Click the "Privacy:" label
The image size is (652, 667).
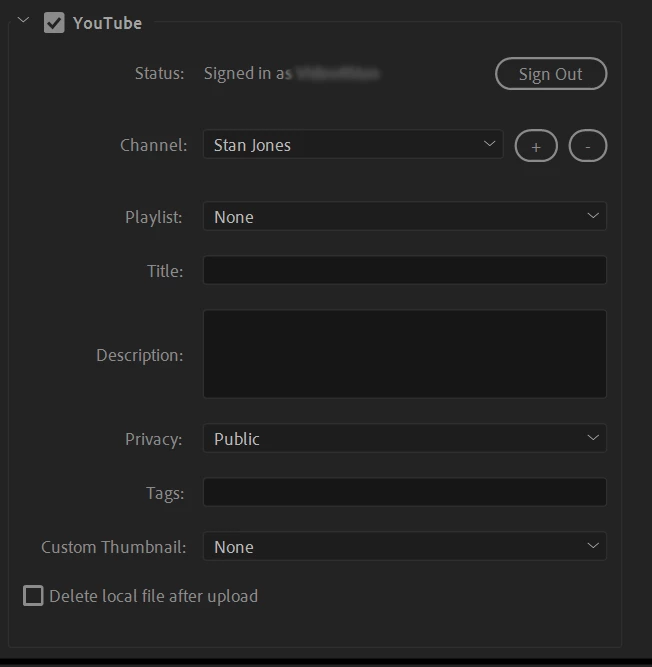154,439
